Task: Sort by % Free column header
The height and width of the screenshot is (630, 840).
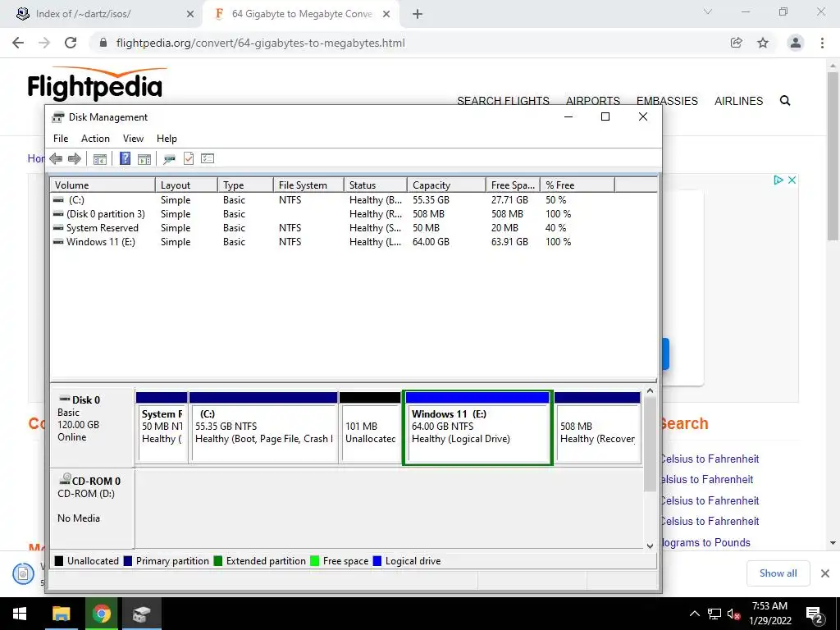Action: coord(577,185)
